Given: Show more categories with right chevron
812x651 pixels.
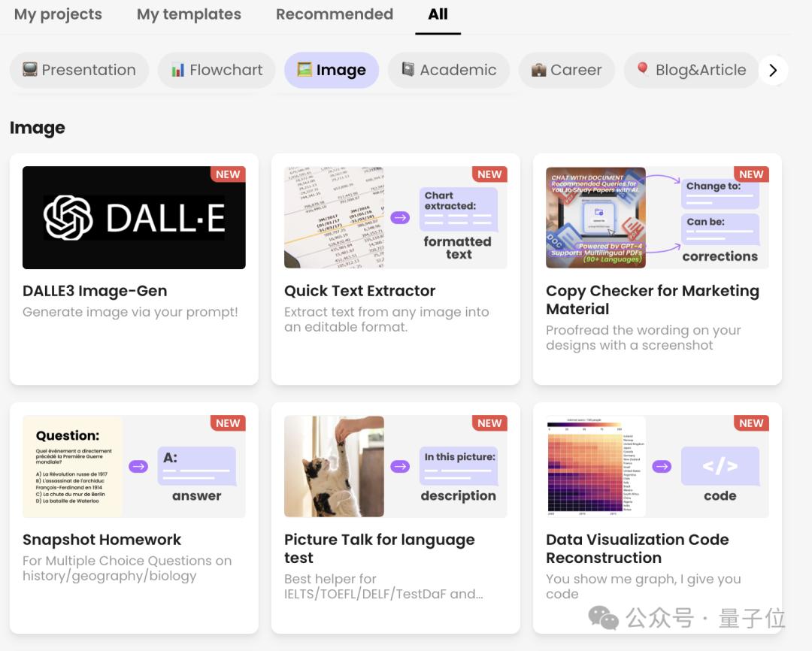Looking at the screenshot, I should click(x=773, y=70).
